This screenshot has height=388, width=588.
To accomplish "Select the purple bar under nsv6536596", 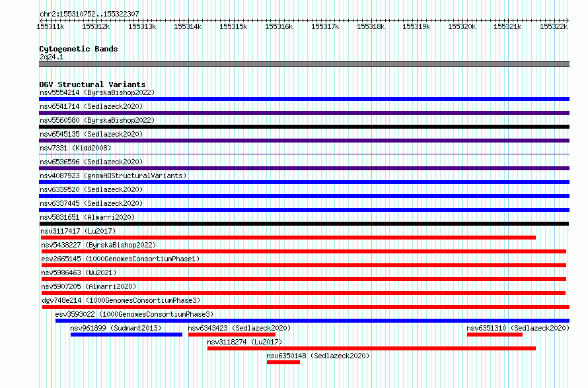I will click(x=304, y=168).
